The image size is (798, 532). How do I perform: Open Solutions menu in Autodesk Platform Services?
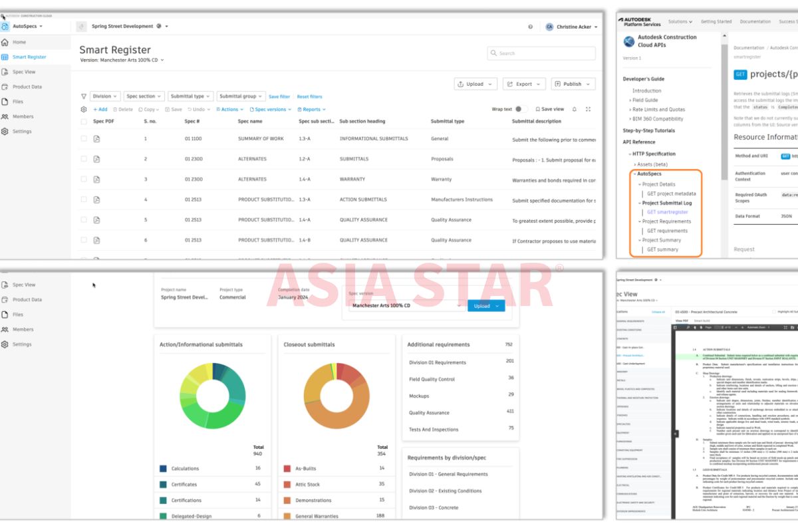680,21
